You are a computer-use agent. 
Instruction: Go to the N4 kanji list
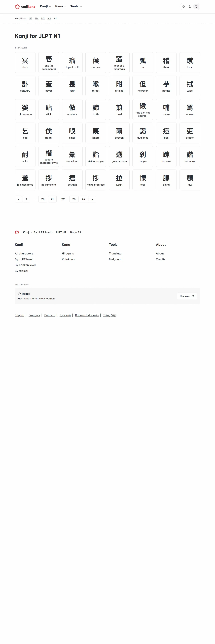click(x=37, y=19)
